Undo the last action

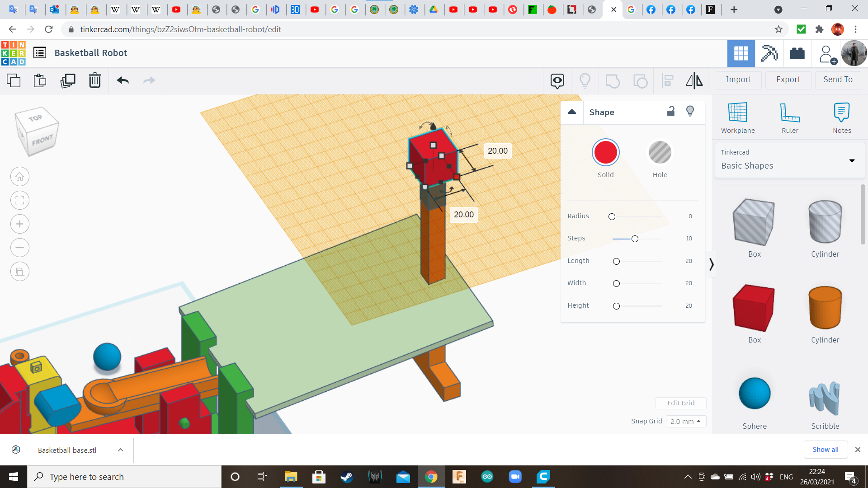(123, 80)
